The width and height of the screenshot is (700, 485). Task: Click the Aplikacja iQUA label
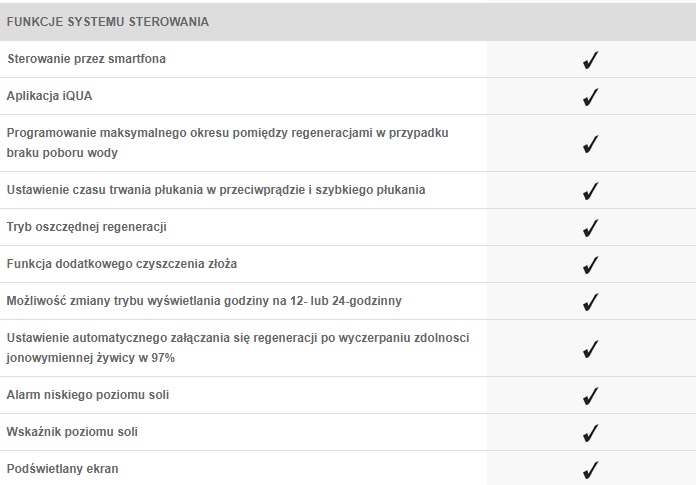pos(50,96)
